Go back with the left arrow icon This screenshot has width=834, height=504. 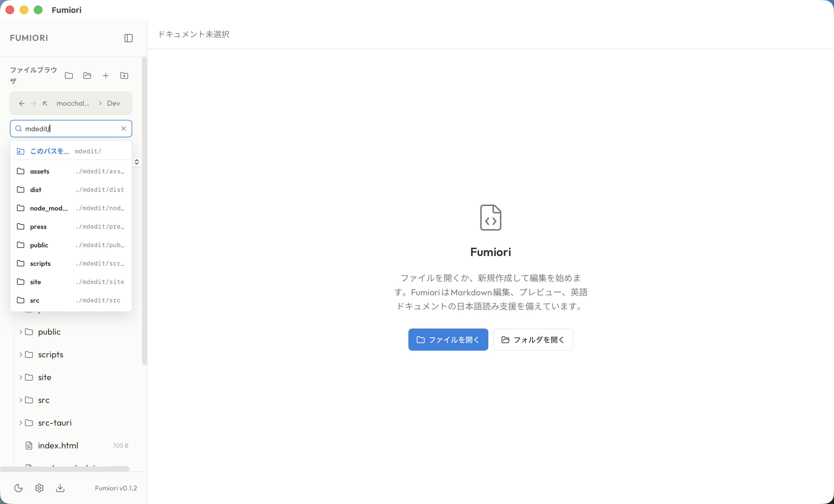pyautogui.click(x=22, y=104)
